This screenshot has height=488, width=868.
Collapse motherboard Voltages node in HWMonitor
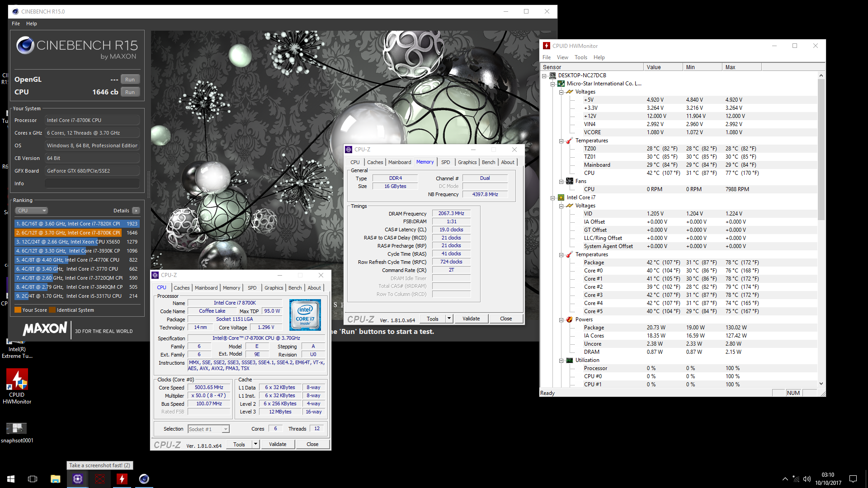(x=561, y=92)
